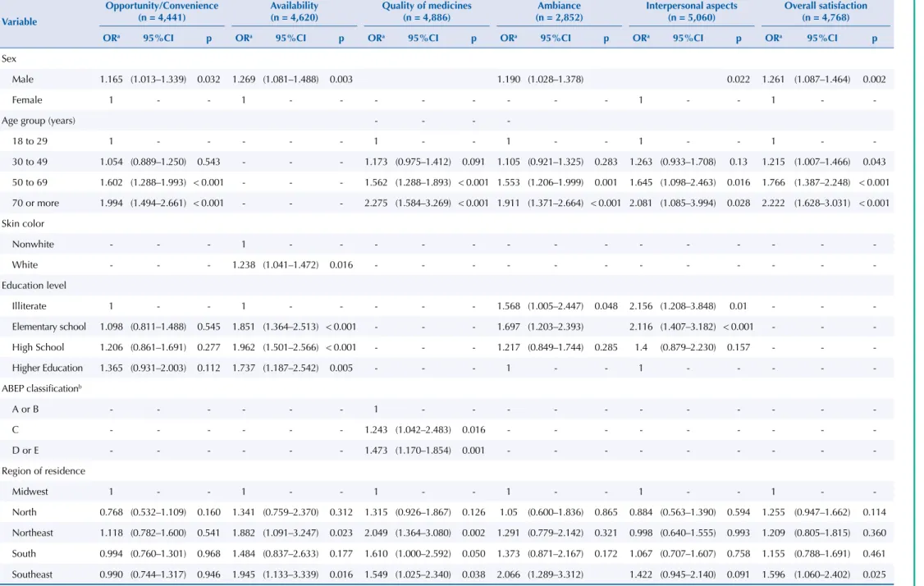Click the p value 0.543
Image resolution: width=924 pixels, height=586 pixels.
click(208, 163)
